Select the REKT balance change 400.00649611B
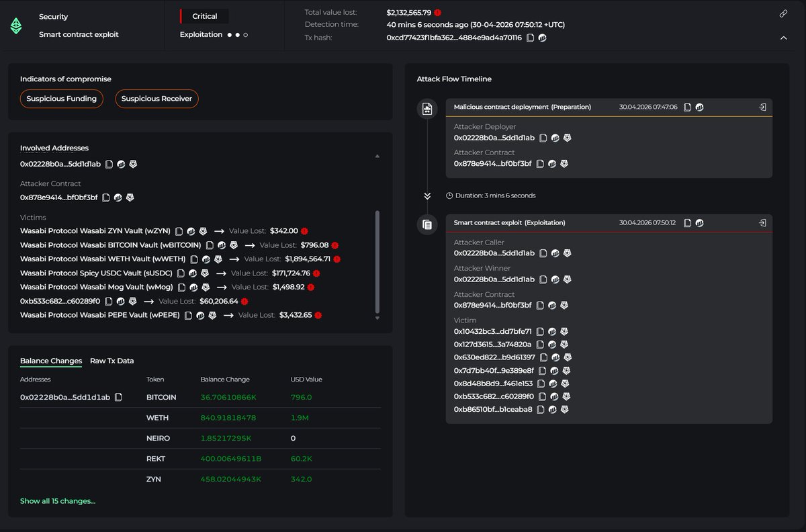806x532 pixels. point(230,459)
